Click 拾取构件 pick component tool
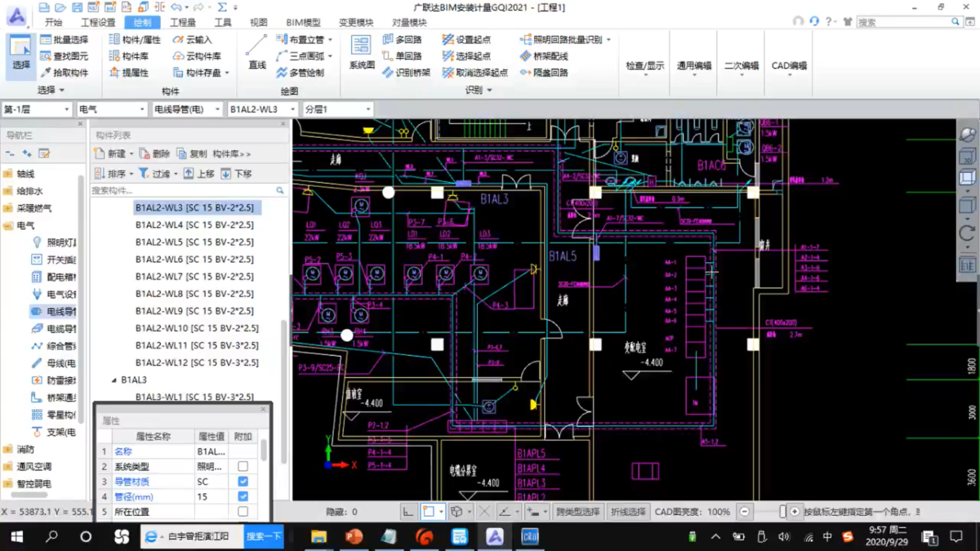 pos(64,73)
